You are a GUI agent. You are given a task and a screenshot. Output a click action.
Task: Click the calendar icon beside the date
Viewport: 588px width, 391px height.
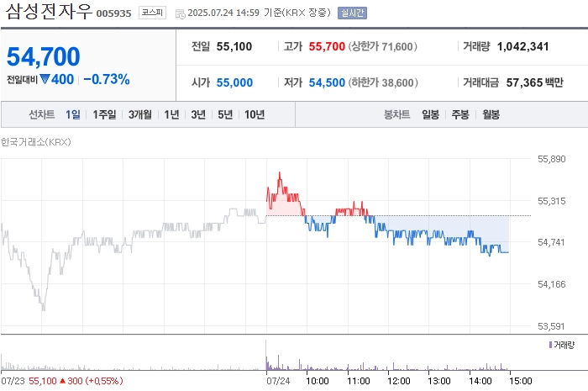pyautogui.click(x=181, y=14)
